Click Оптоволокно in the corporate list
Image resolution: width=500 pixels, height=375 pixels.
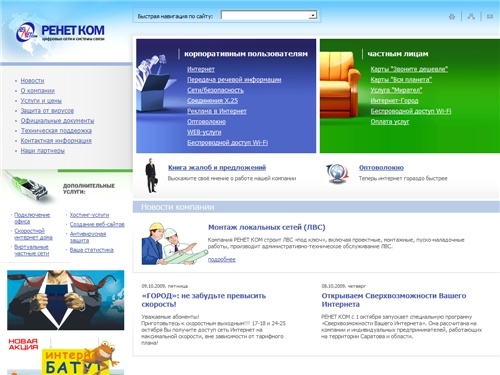206,122
